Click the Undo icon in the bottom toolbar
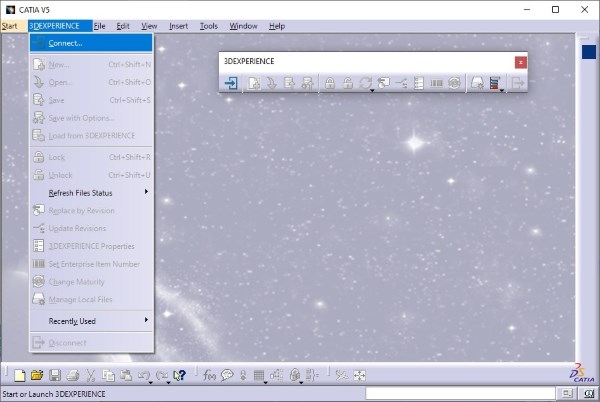Screen dimensions: 600x402 [143, 375]
